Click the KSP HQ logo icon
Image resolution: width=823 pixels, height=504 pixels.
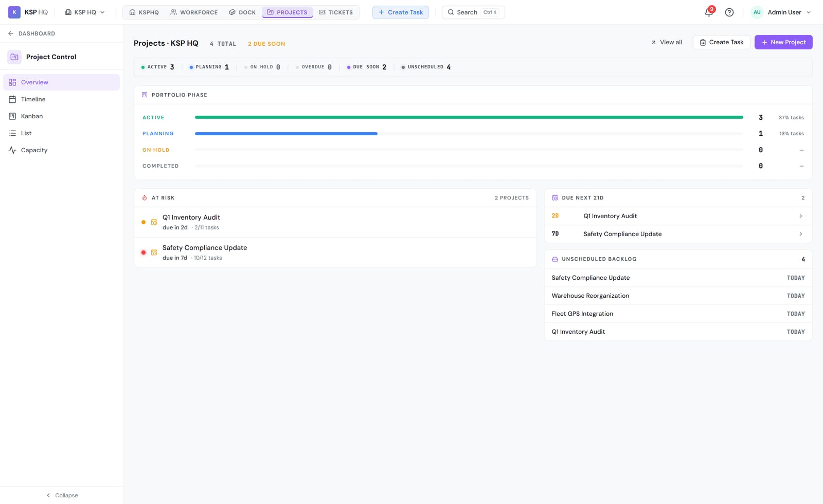(14, 12)
